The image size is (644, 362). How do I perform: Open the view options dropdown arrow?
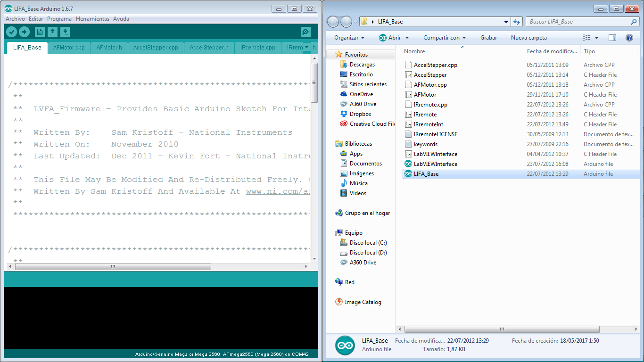tap(596, 38)
